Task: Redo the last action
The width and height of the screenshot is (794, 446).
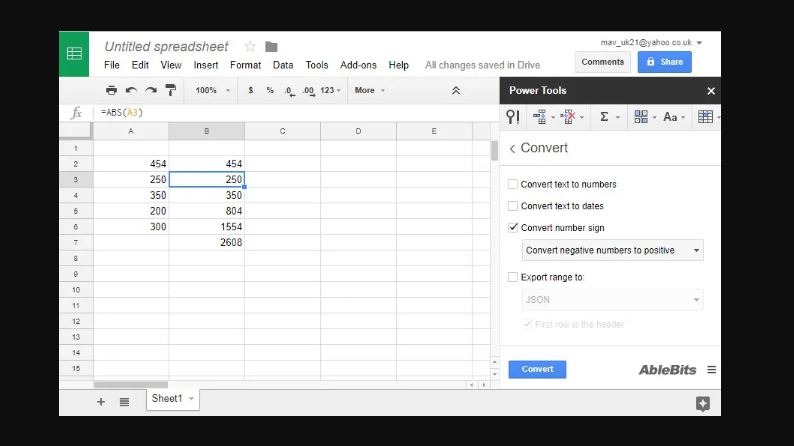Action: [151, 90]
